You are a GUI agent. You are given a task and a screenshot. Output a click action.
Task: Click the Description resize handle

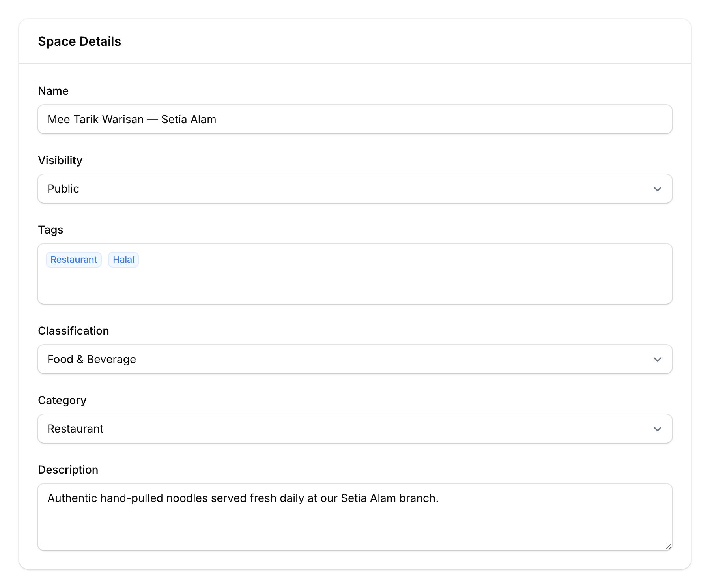pos(668,547)
